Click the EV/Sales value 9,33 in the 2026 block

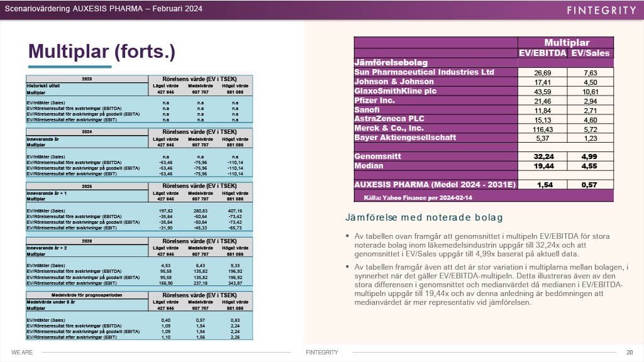click(235, 266)
